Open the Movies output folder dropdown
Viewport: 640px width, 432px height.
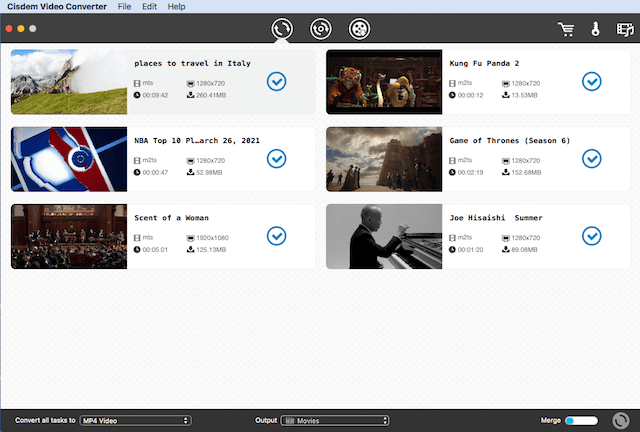335,421
